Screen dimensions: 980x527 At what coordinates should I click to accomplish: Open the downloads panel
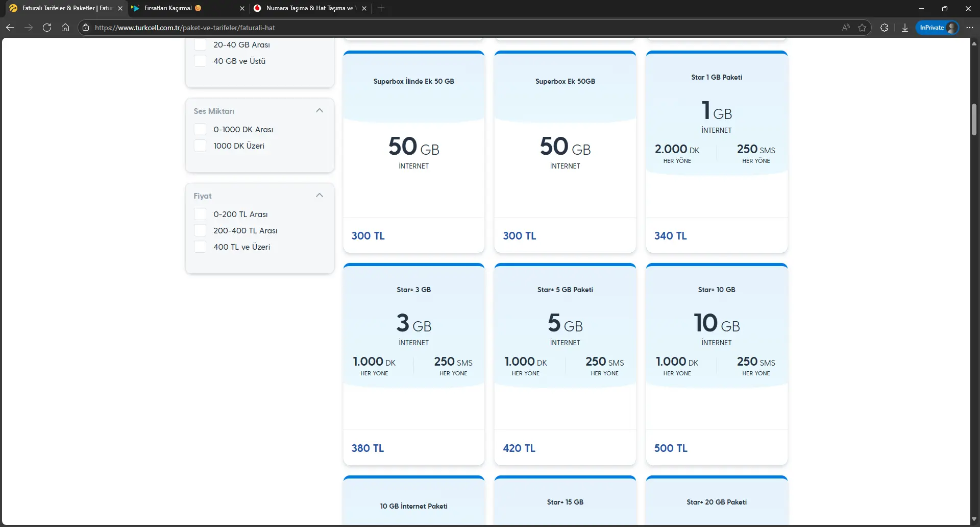[905, 28]
